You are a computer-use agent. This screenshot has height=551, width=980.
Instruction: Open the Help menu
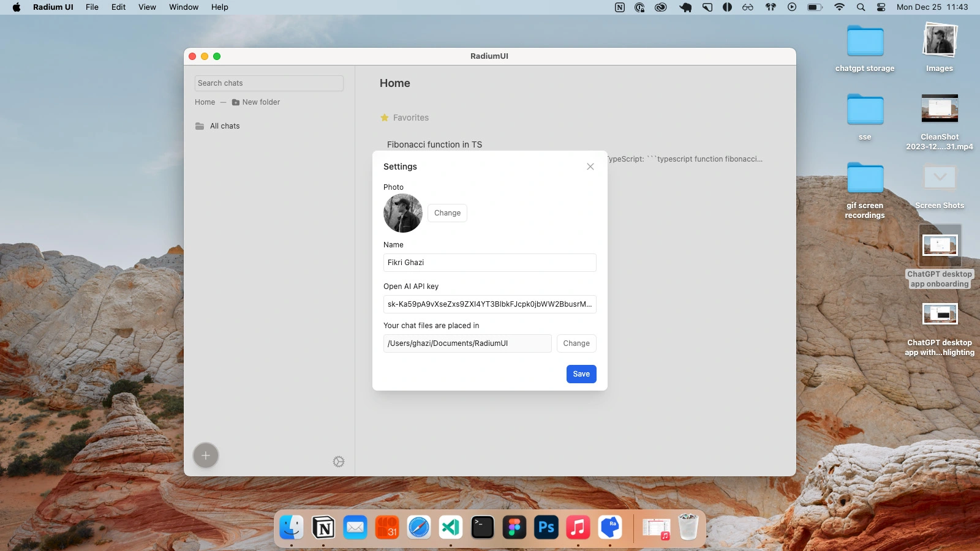tap(219, 7)
